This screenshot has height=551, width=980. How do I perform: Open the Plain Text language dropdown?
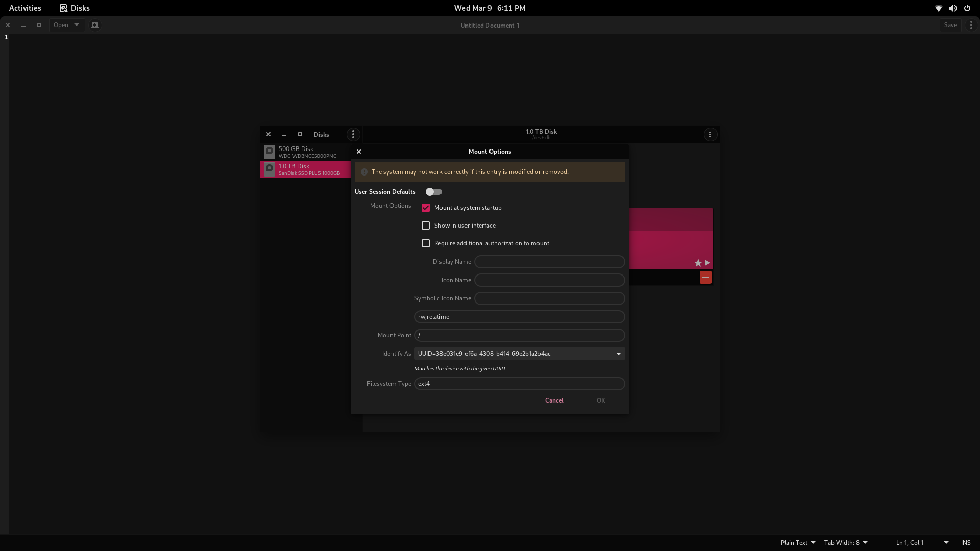[x=797, y=542]
